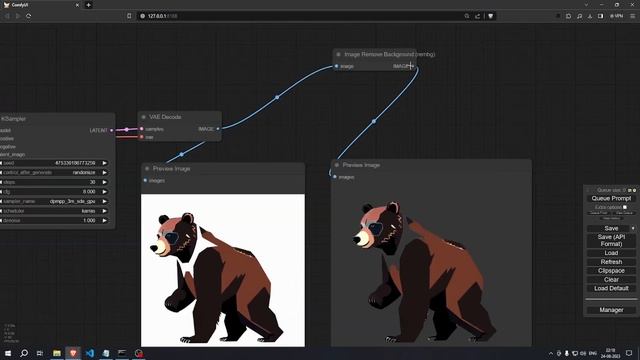Cycle scheduler karras to next option

click(105, 211)
